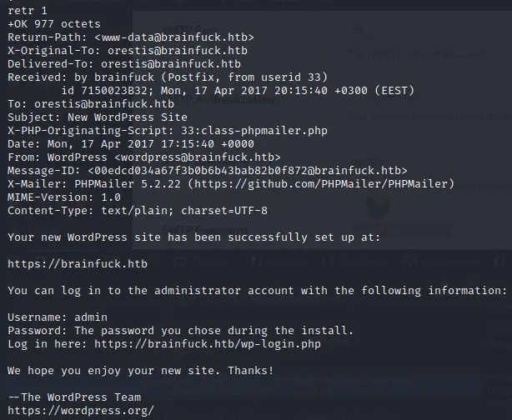Screen dimensions: 512x420
Task: Click the Postfix id 7150023B32
Action: (x=104, y=90)
